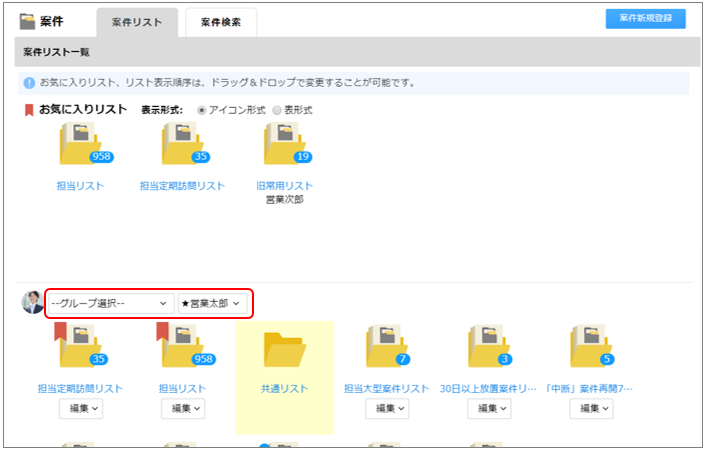
Task: Open 担当リスト folder icon in favorites
Action: (81, 144)
